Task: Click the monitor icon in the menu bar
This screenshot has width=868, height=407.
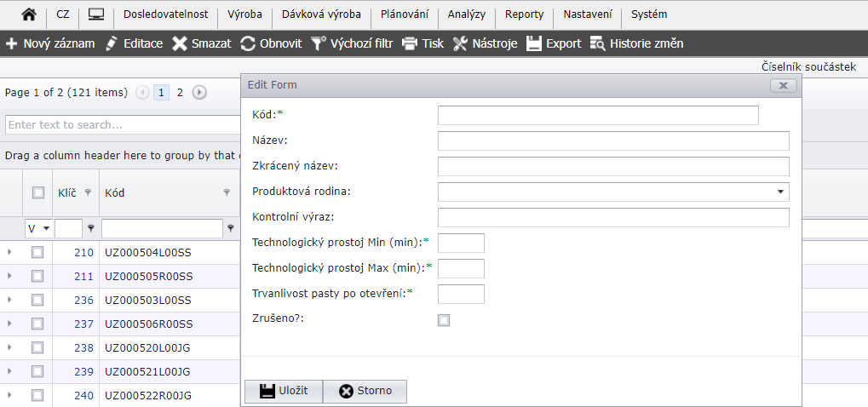Action: point(96,14)
